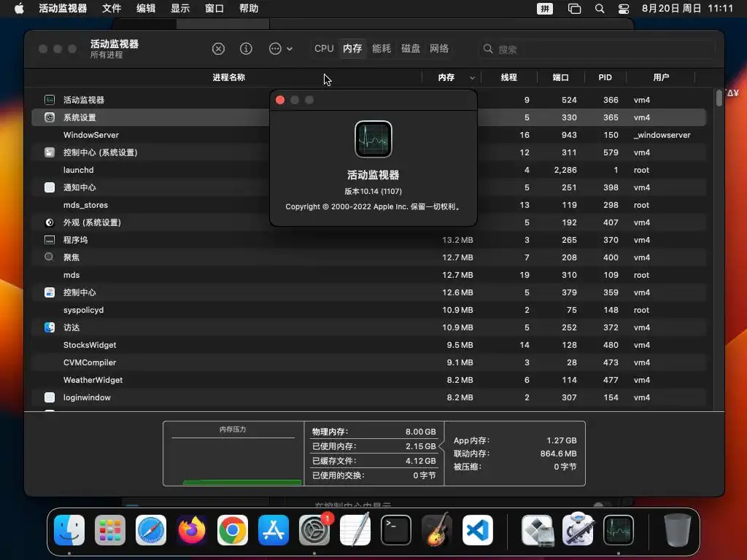Select the CVMCompiler process row
Screen dimensions: 747x560
(x=368, y=362)
